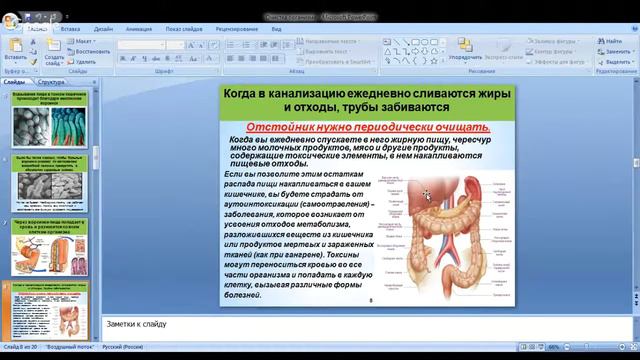The image size is (640, 360).
Task: Open the font name combo box
Action: 141,45
